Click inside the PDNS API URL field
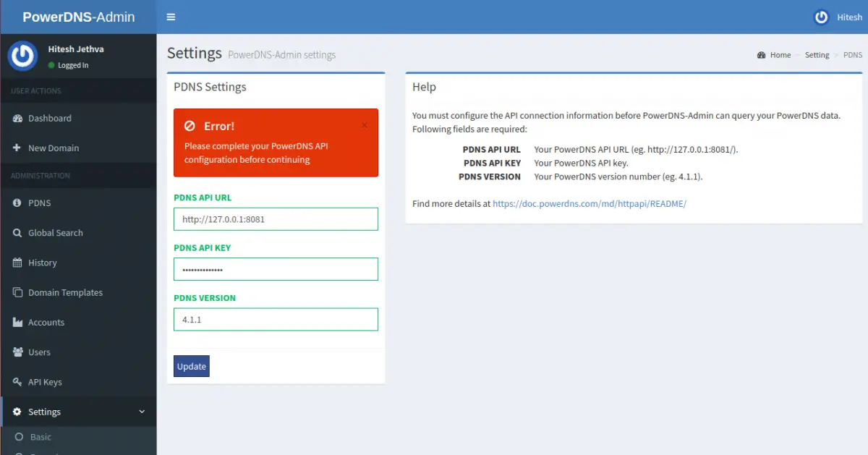This screenshot has height=455, width=868. click(x=276, y=218)
